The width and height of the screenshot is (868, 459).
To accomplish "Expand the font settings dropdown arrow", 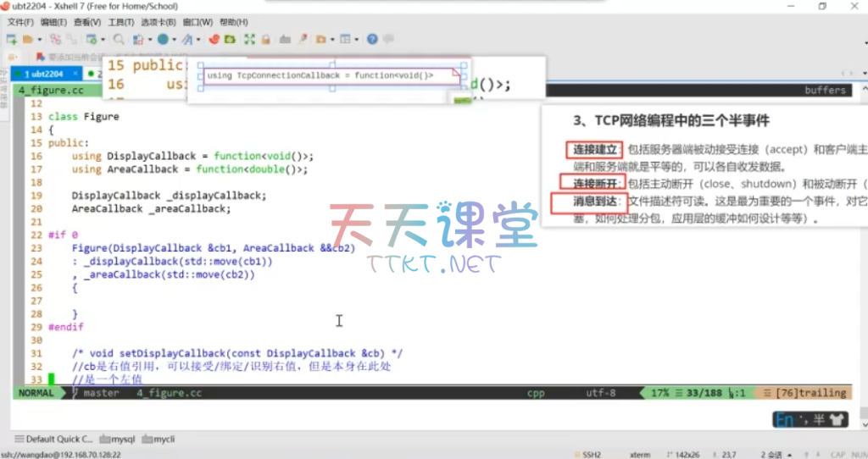I will point(198,40).
